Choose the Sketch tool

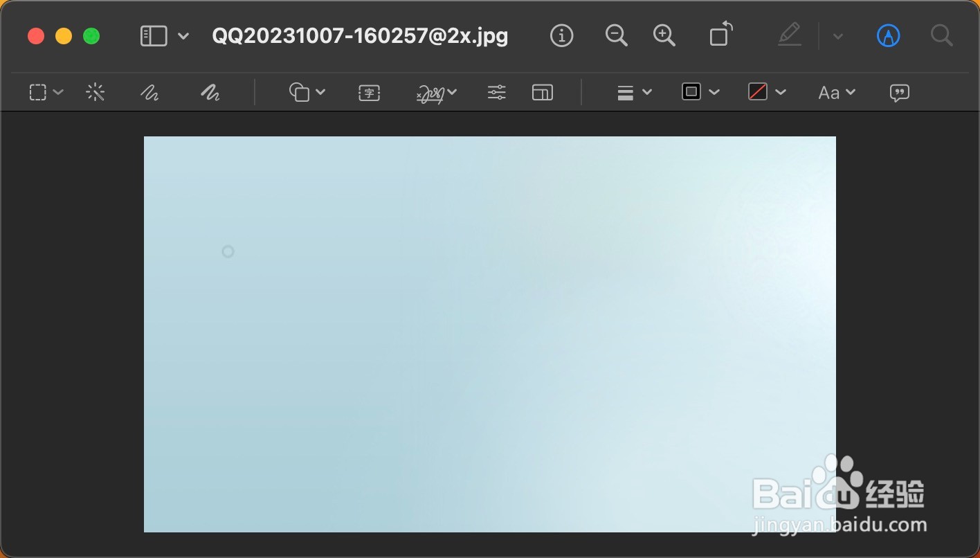point(149,92)
